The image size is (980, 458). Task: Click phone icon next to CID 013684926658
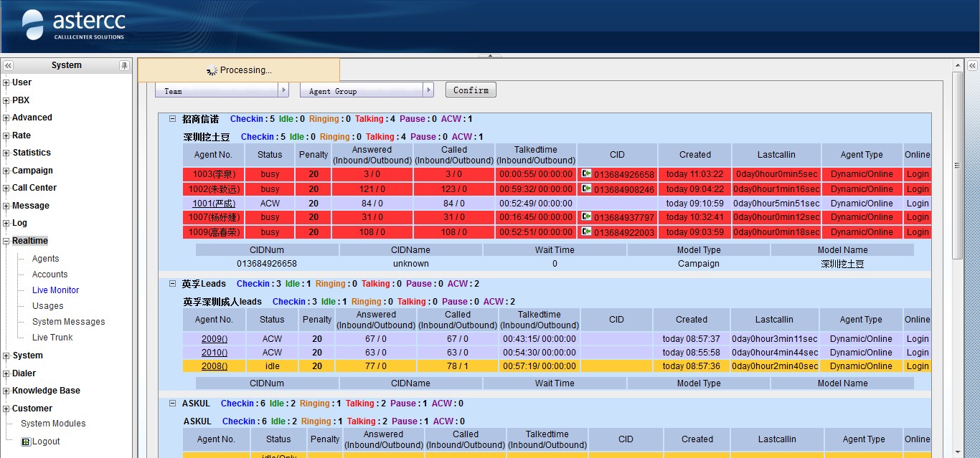point(587,174)
